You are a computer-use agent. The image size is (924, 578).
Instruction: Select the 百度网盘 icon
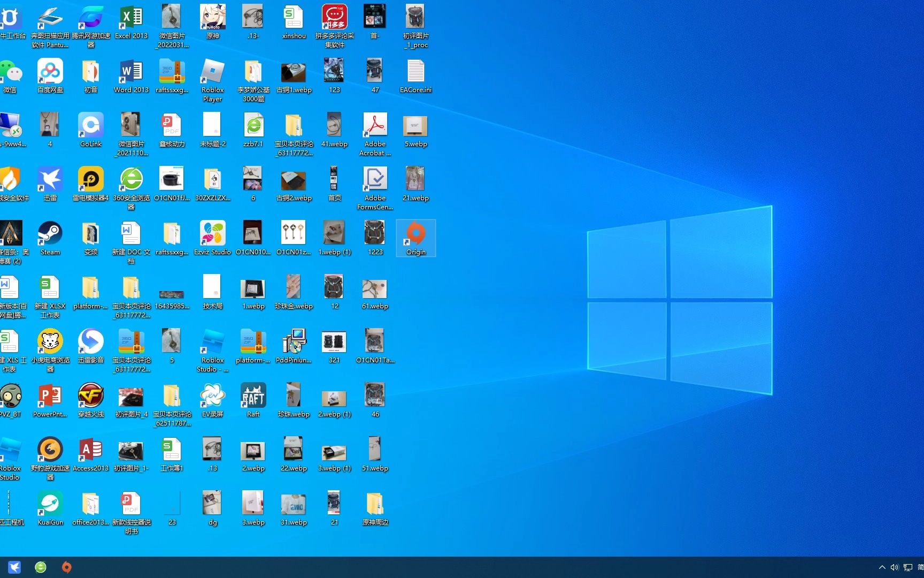(x=50, y=76)
